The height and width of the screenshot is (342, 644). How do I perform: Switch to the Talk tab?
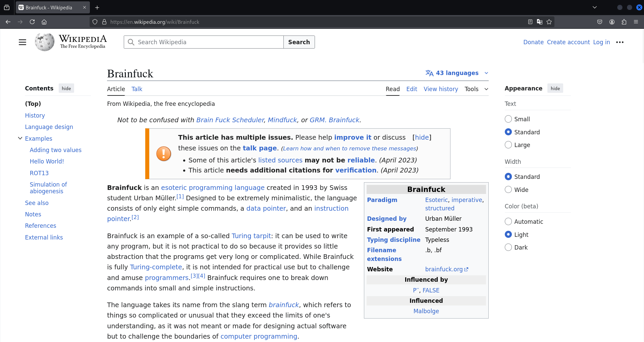[x=137, y=89]
